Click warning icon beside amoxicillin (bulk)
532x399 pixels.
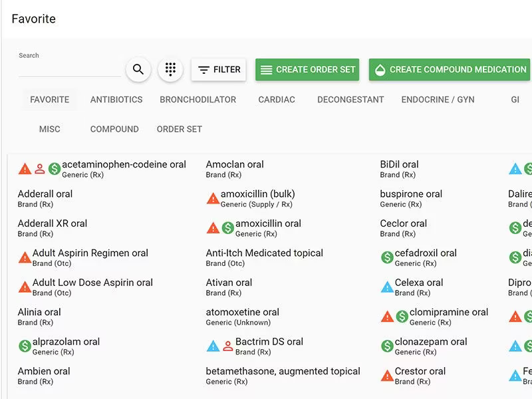[x=213, y=198]
